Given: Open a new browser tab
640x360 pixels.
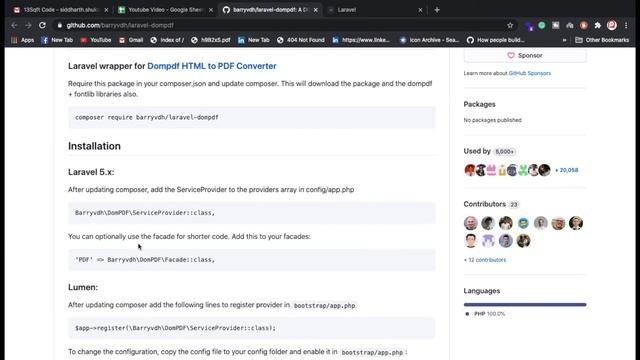Looking at the screenshot, I should 437,10.
